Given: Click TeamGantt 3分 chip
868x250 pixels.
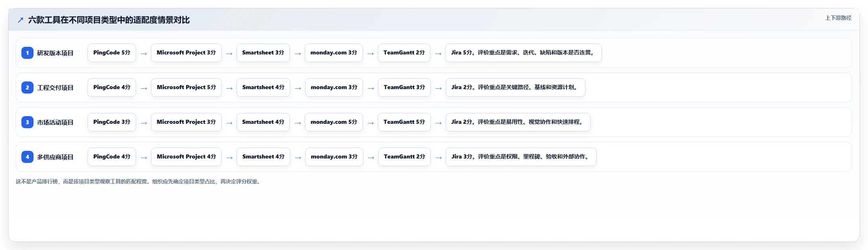Looking at the screenshot, I should pyautogui.click(x=404, y=87).
